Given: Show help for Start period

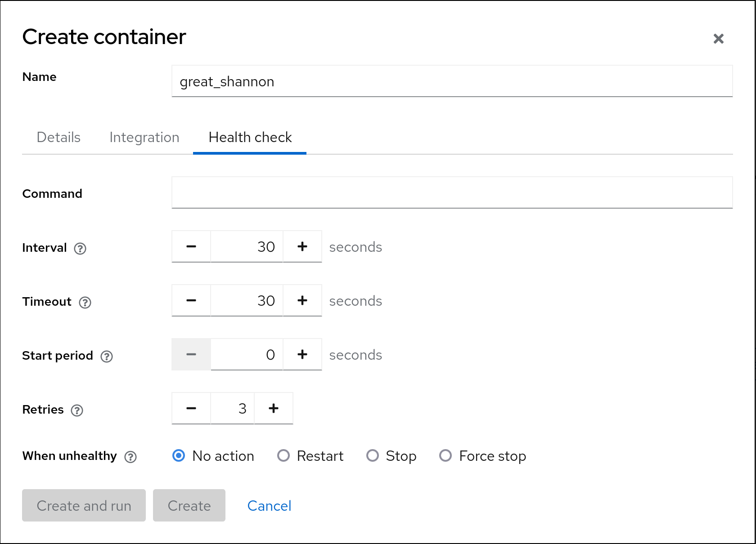Looking at the screenshot, I should click(107, 357).
